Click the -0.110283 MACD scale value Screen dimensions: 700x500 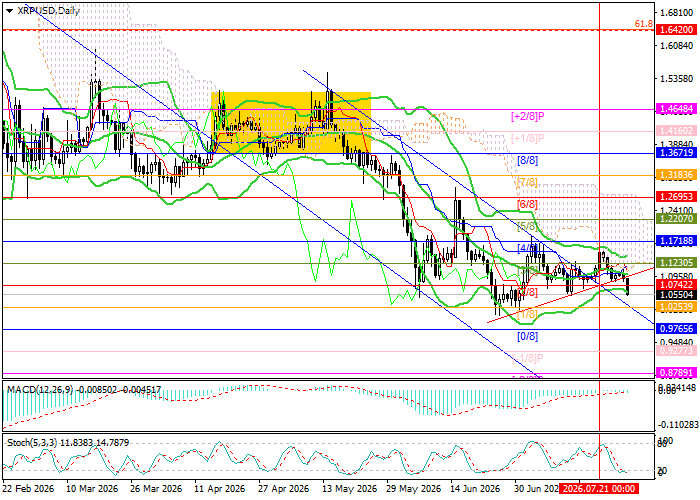click(x=676, y=423)
